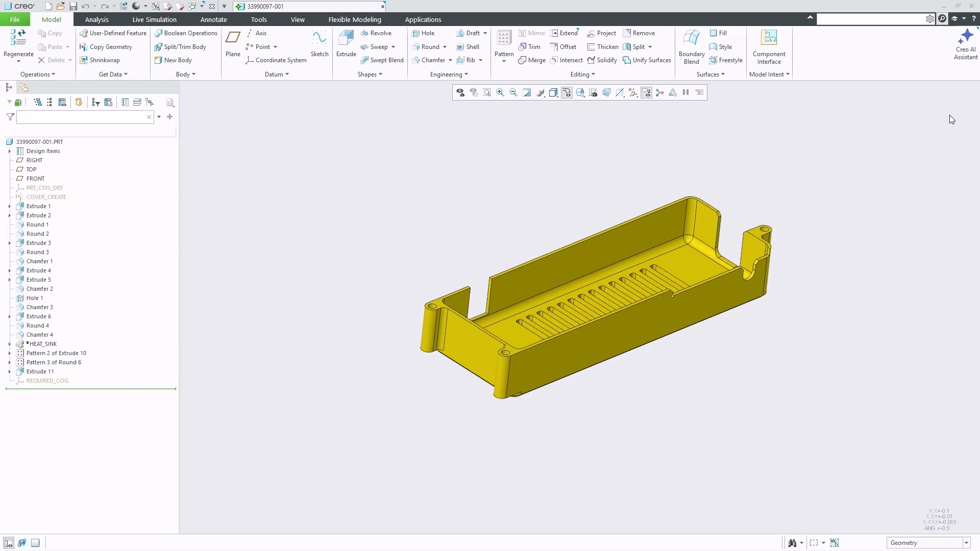Open the Component Interface tool
980x551 pixels.
coord(769,46)
